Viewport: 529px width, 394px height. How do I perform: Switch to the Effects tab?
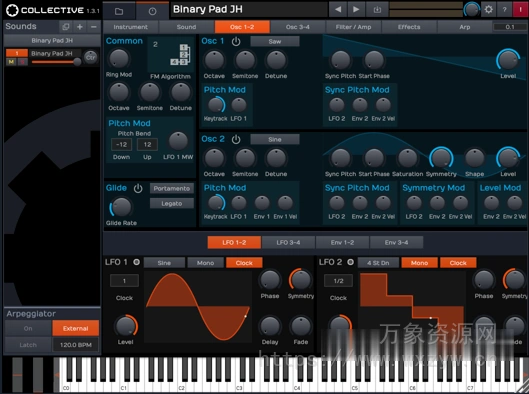click(409, 27)
